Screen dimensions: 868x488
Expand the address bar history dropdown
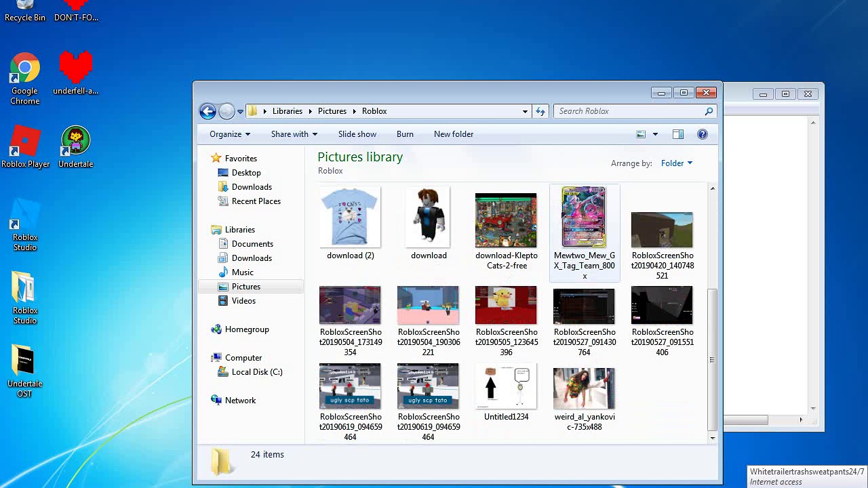pos(525,111)
